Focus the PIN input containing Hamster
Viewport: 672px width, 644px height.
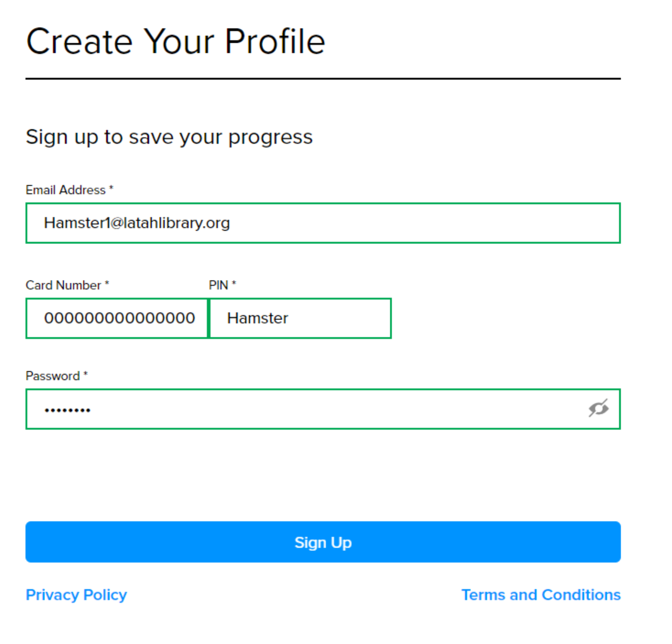(x=300, y=318)
